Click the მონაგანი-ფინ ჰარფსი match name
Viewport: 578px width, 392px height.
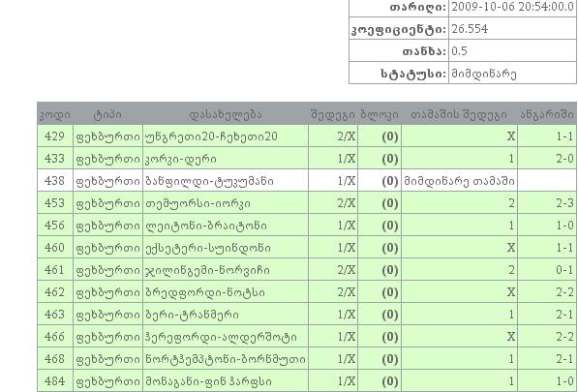(208, 381)
